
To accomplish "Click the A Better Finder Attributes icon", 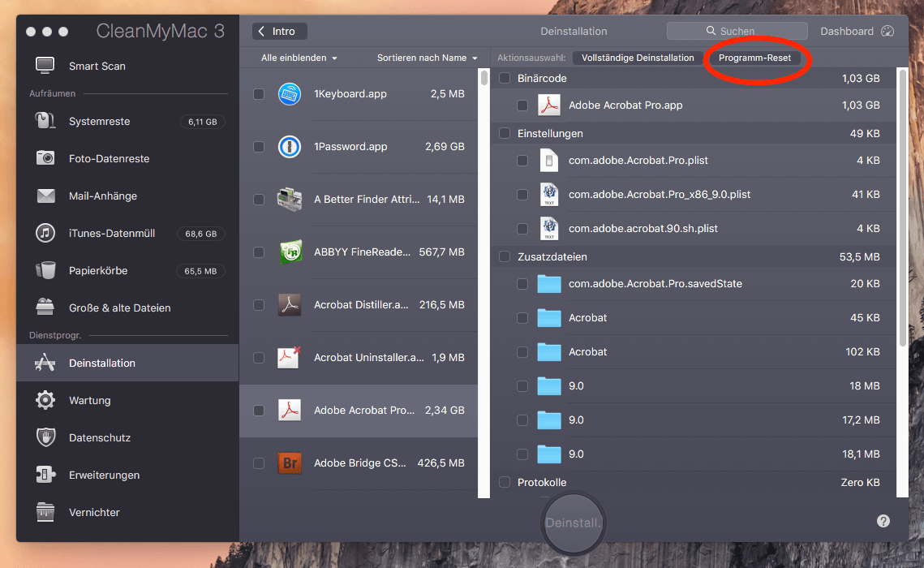I will 290,199.
